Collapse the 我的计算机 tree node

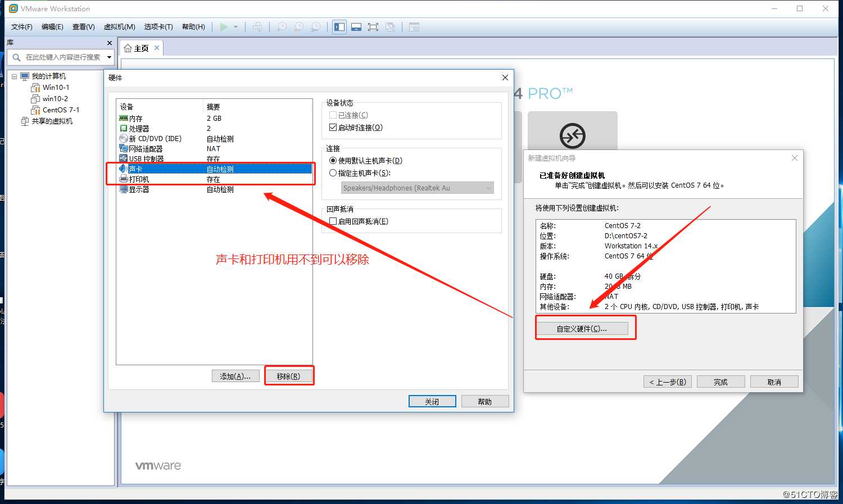click(x=15, y=76)
